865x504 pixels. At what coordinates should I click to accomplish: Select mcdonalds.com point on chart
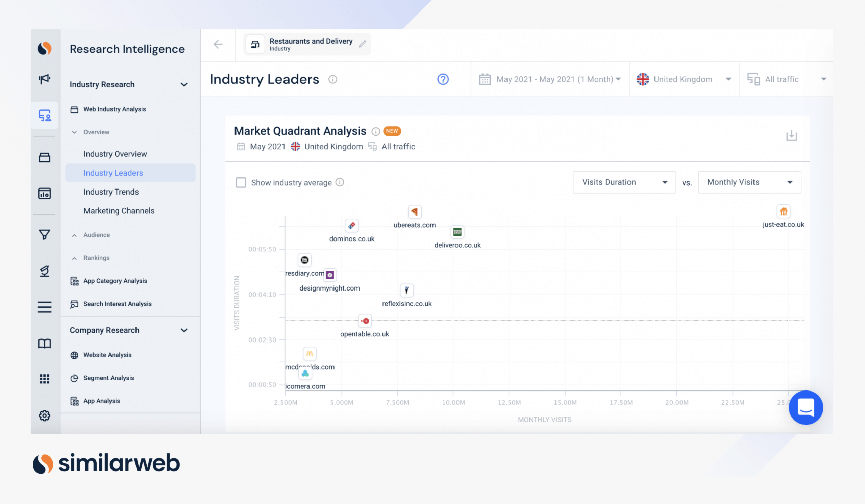point(309,353)
